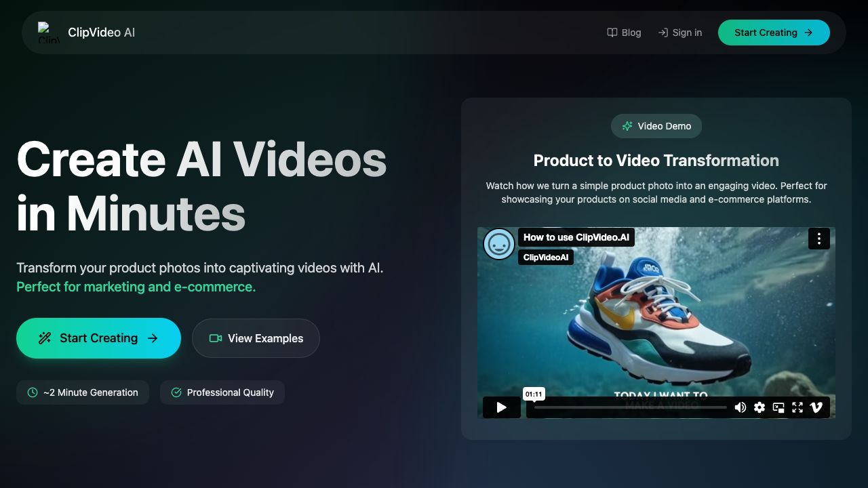Image resolution: width=868 pixels, height=488 pixels.
Task: Enable picture-in-picture mode on video
Action: point(778,407)
